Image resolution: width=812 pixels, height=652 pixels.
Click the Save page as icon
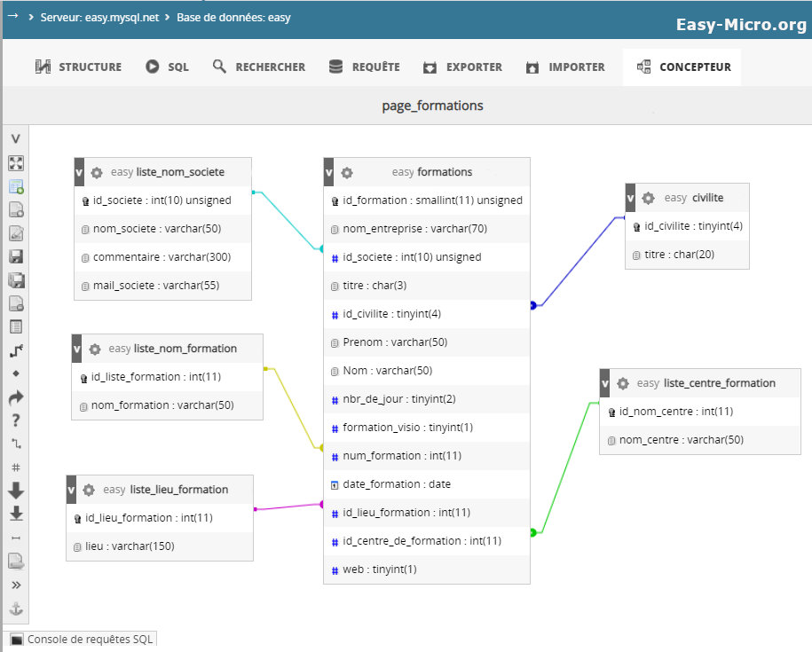(16, 280)
